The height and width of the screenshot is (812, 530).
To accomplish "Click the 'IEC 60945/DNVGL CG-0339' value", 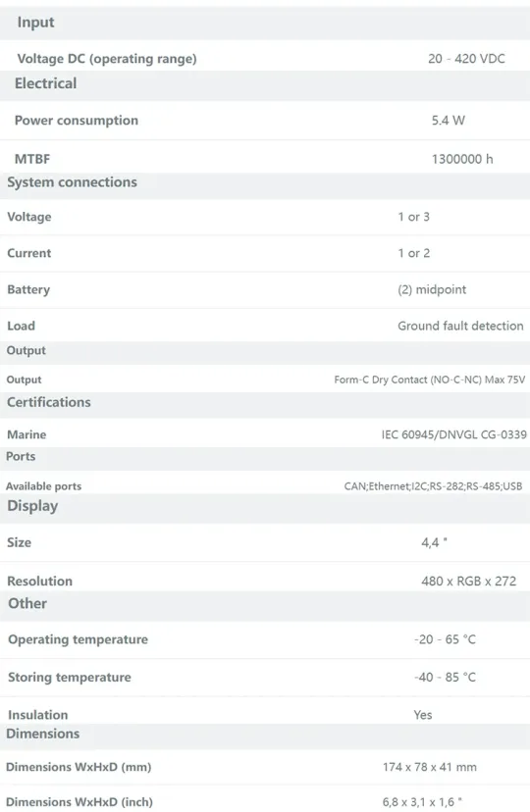I will click(453, 434).
